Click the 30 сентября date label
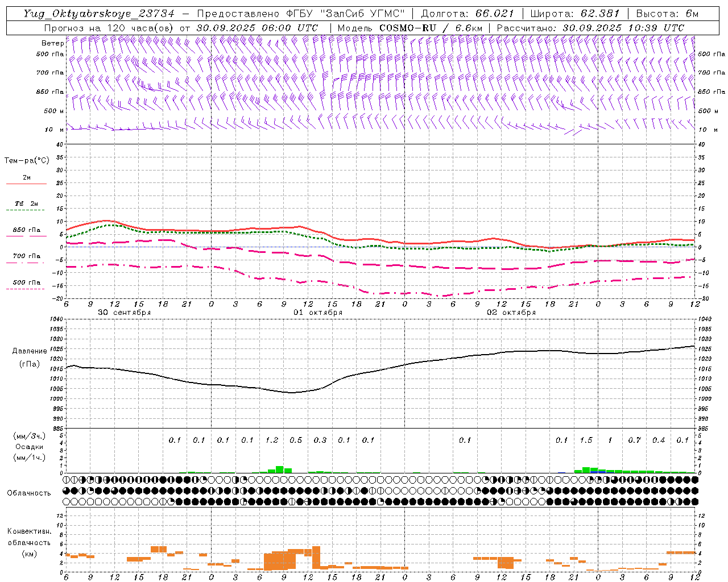728x582 pixels. (x=125, y=313)
